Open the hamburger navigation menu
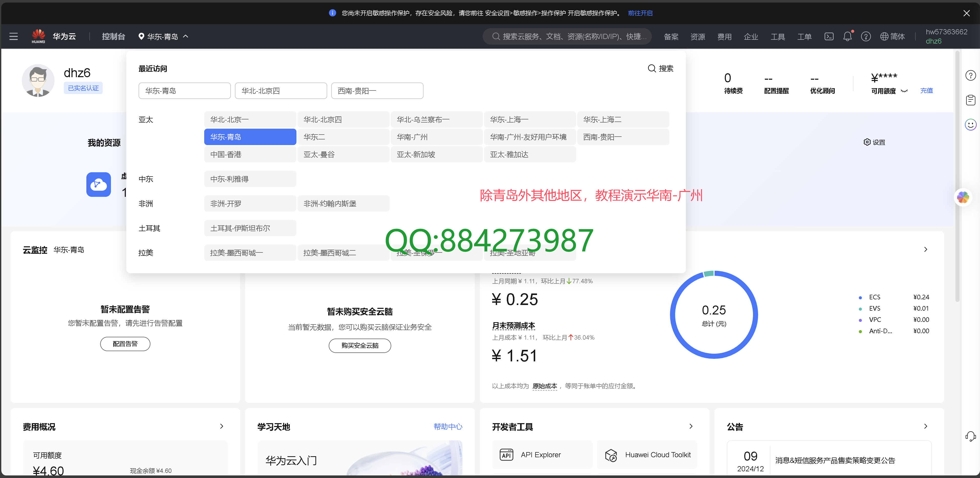Viewport: 980px width, 478px height. coord(14,37)
